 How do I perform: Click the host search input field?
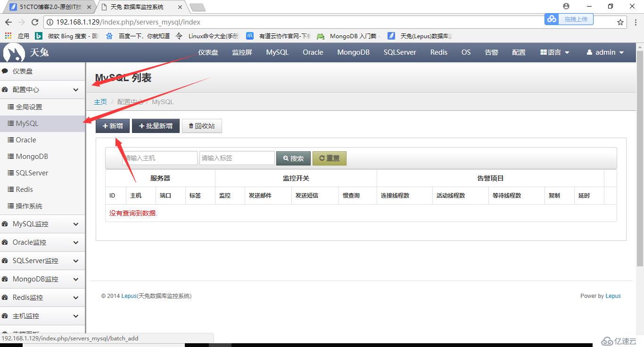pyautogui.click(x=160, y=158)
